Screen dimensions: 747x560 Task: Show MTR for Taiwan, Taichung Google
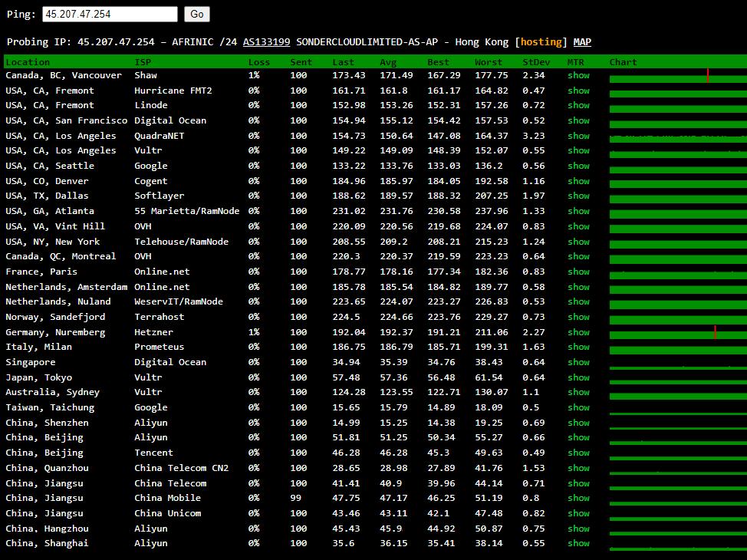click(x=578, y=407)
